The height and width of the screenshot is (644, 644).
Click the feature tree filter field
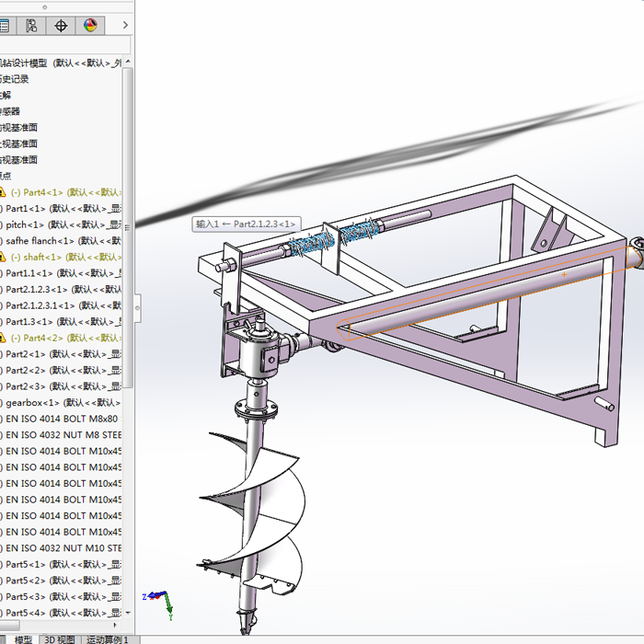click(64, 45)
